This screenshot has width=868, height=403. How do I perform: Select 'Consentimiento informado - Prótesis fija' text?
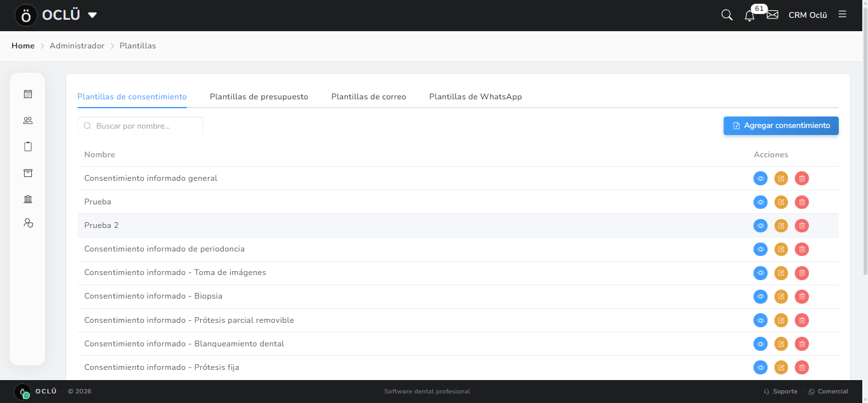tap(162, 367)
